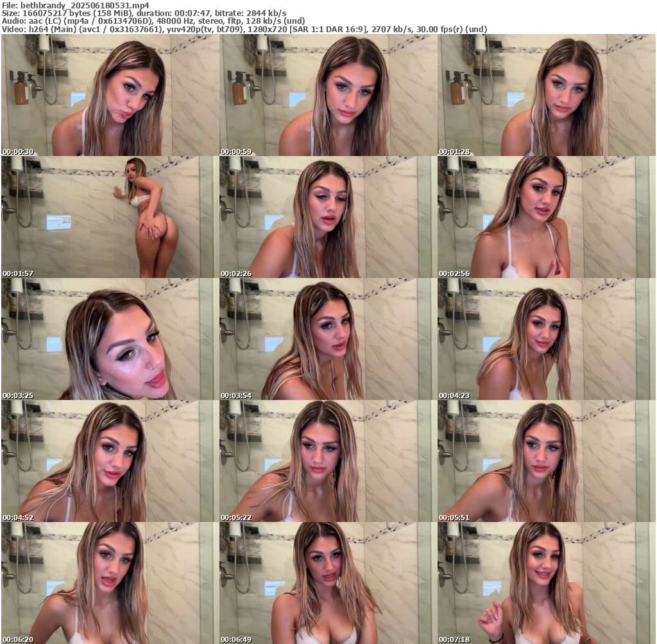
Task: Click the Video codec info line
Action: click(244, 30)
